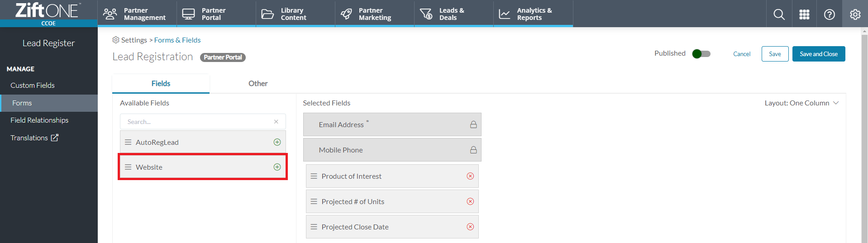868x243 pixels.
Task: Open the settings gear icon in top bar
Action: (855, 14)
